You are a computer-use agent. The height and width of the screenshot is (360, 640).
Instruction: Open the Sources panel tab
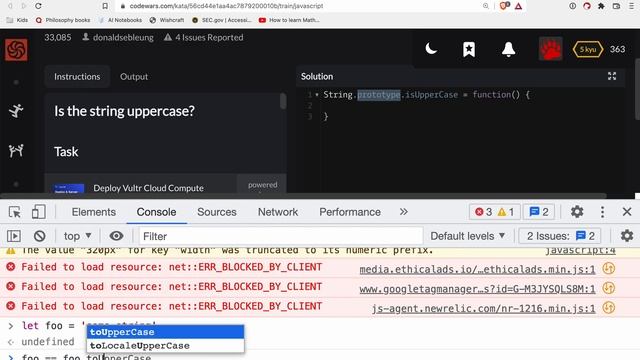(x=217, y=212)
